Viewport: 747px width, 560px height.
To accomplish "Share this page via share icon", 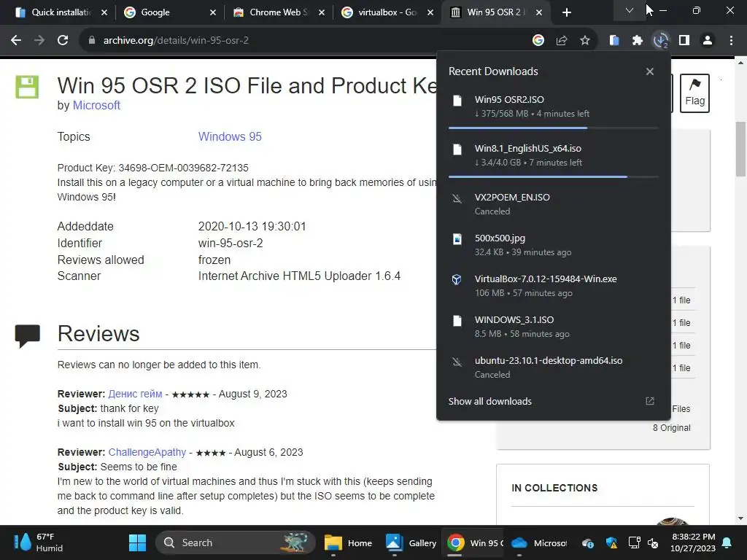I will coord(562,41).
